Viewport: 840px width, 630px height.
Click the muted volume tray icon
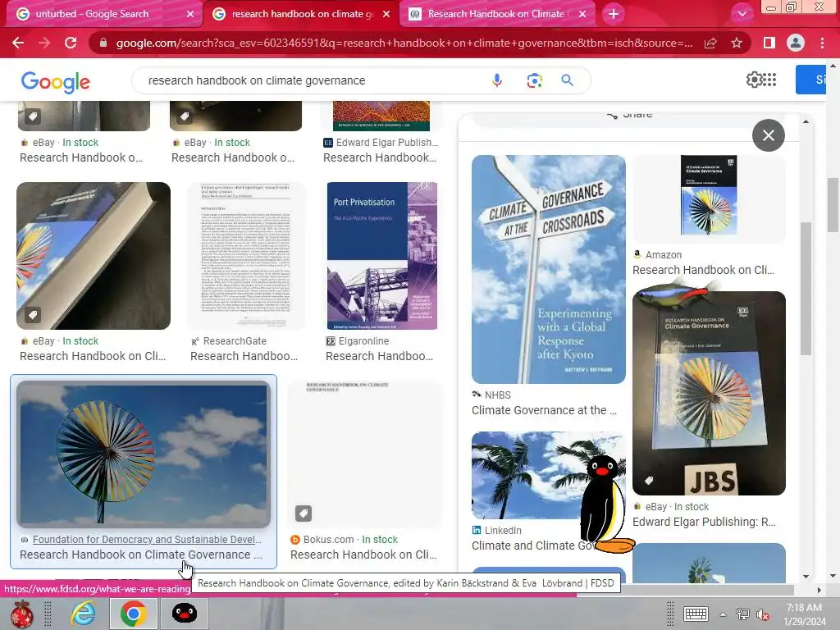[x=763, y=614]
